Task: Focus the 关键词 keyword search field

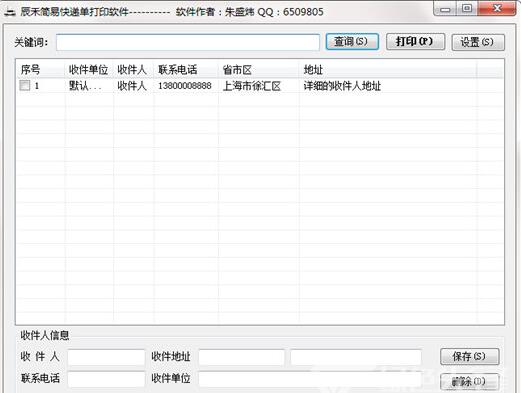Action: coord(188,42)
